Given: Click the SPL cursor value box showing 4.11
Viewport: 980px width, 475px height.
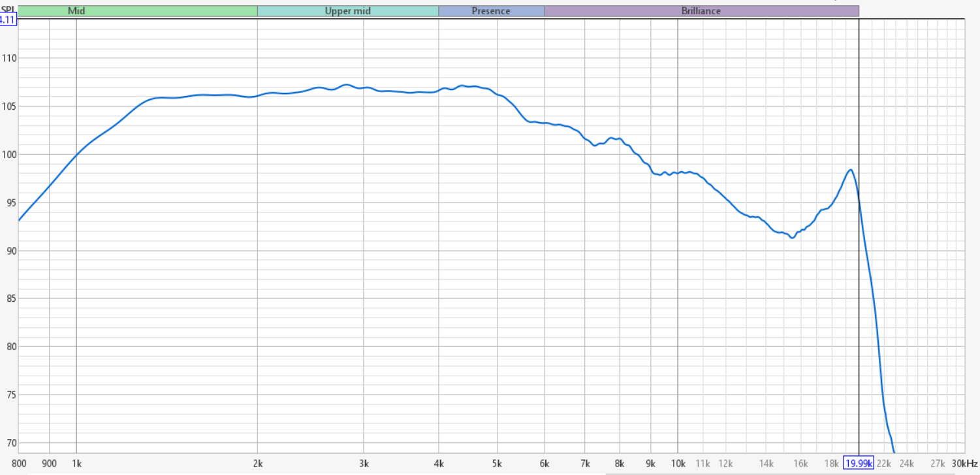Looking at the screenshot, I should click(8, 20).
